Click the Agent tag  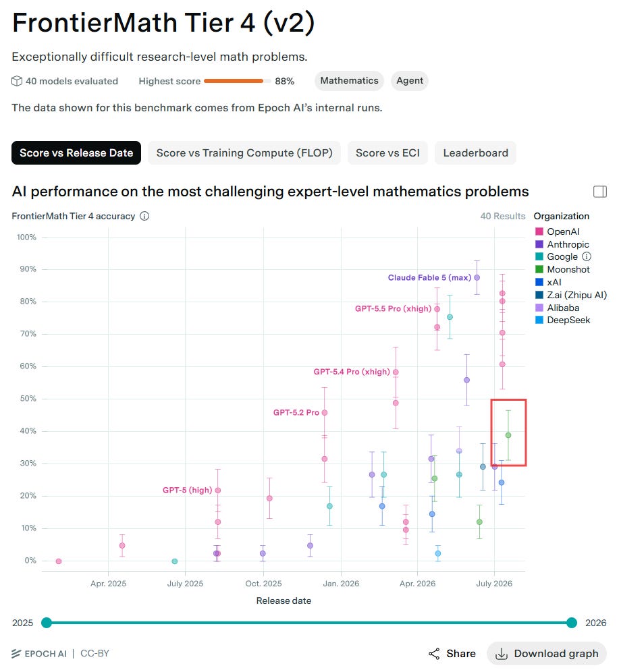tap(409, 81)
